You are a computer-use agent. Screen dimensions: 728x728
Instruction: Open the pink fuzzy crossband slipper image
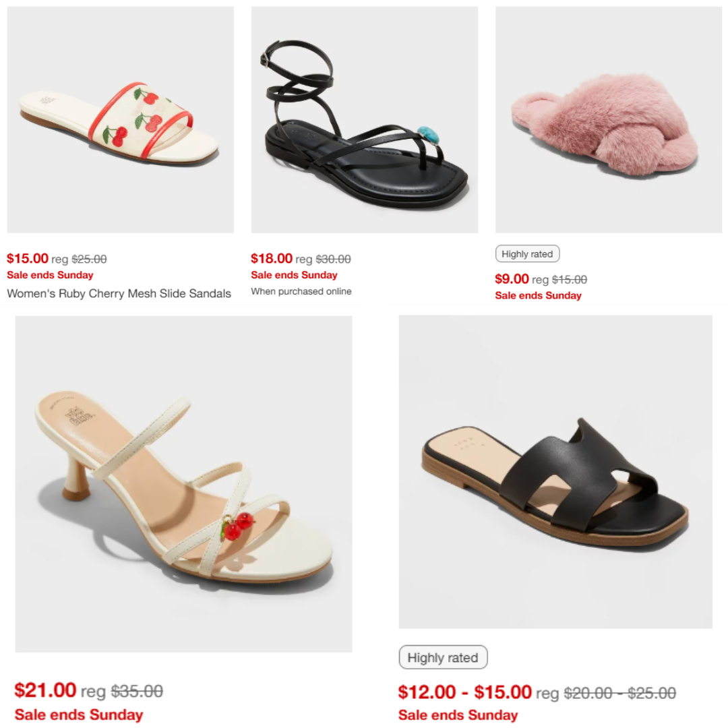(608, 120)
